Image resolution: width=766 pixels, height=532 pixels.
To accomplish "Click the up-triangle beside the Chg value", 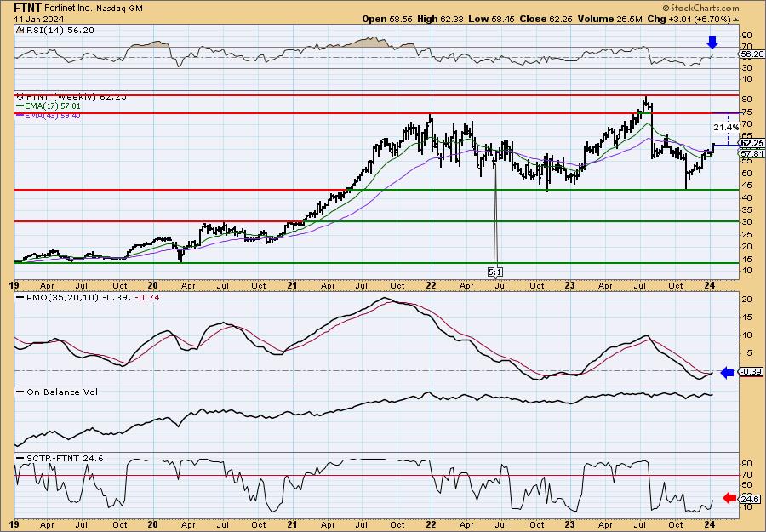I will pyautogui.click(x=736, y=20).
